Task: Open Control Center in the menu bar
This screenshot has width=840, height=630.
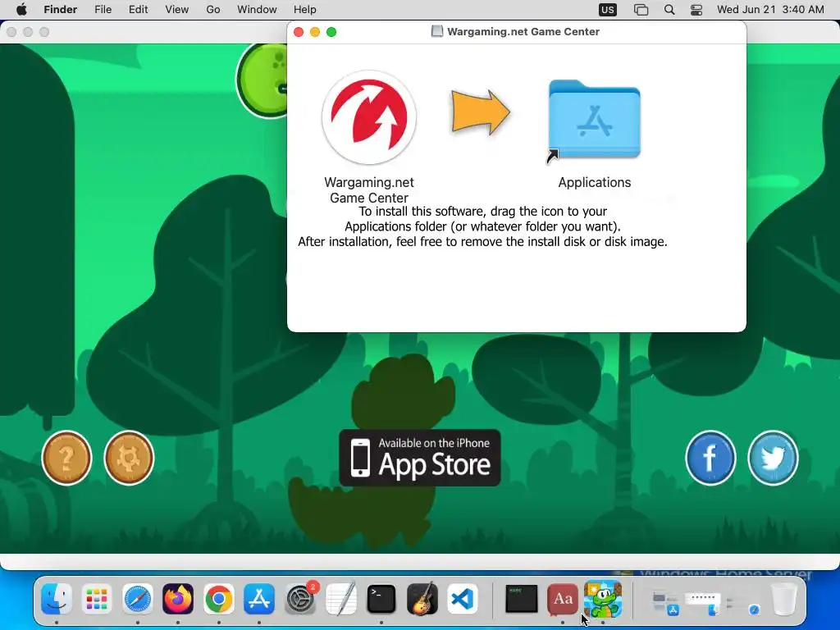Action: [x=696, y=10]
